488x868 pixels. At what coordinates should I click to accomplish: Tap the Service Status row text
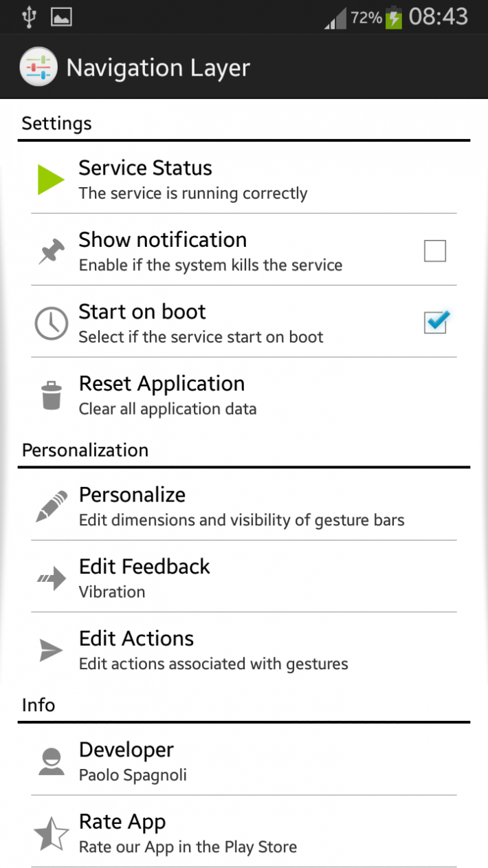tap(193, 180)
